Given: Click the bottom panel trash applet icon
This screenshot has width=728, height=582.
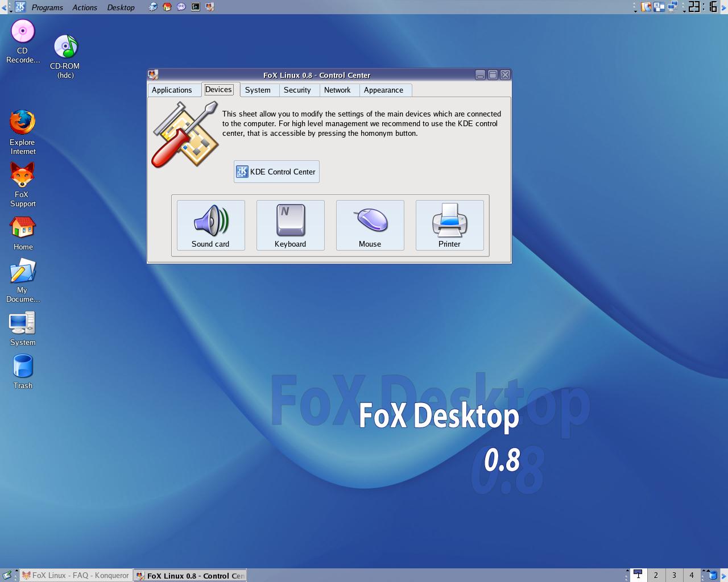Looking at the screenshot, I should click(x=713, y=575).
